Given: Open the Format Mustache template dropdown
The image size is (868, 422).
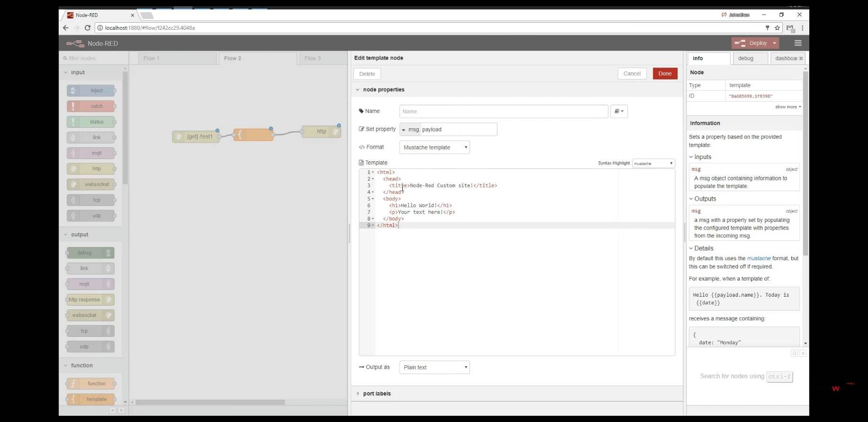Looking at the screenshot, I should (434, 147).
